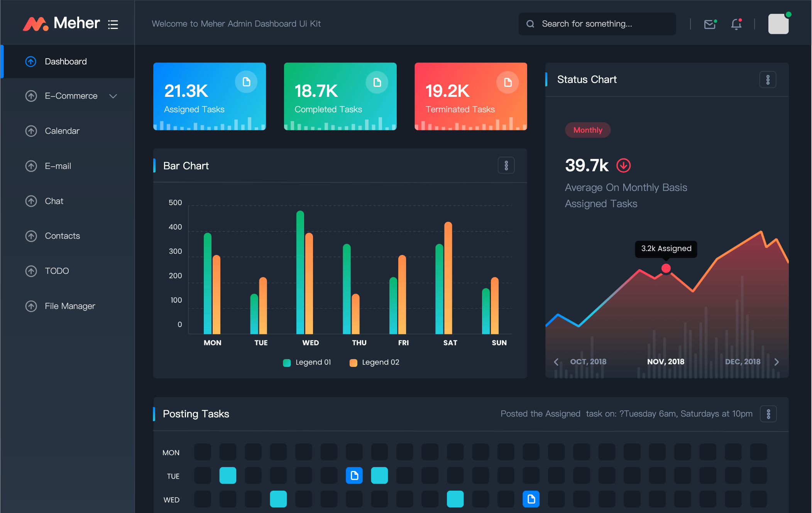Screen dimensions: 812x513
Task: Go to next month with right chevron
Action: pyautogui.click(x=776, y=362)
